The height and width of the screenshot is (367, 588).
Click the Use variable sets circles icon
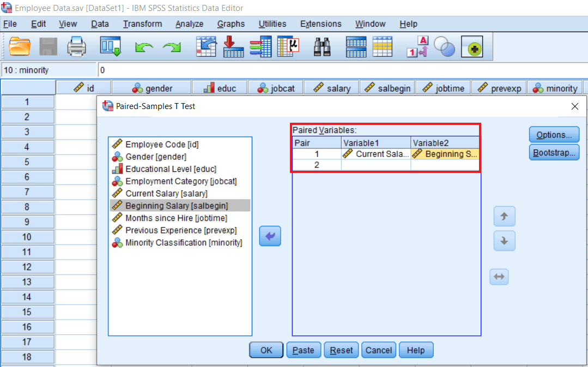pos(444,47)
